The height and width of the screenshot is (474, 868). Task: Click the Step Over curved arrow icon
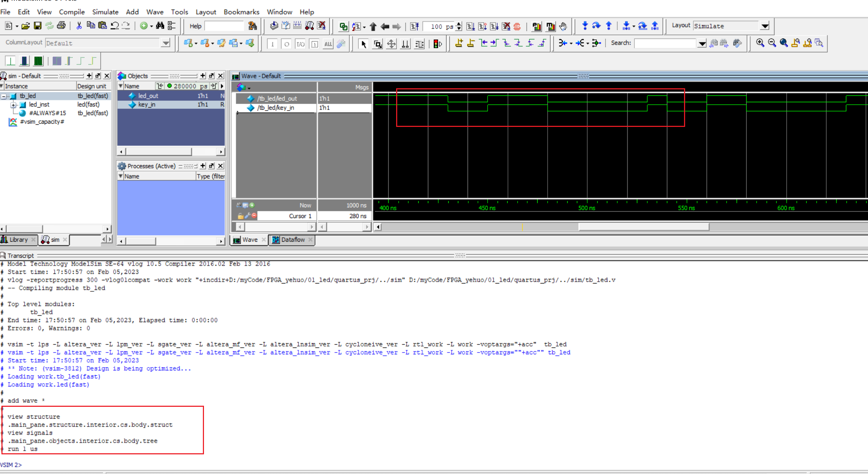[596, 26]
